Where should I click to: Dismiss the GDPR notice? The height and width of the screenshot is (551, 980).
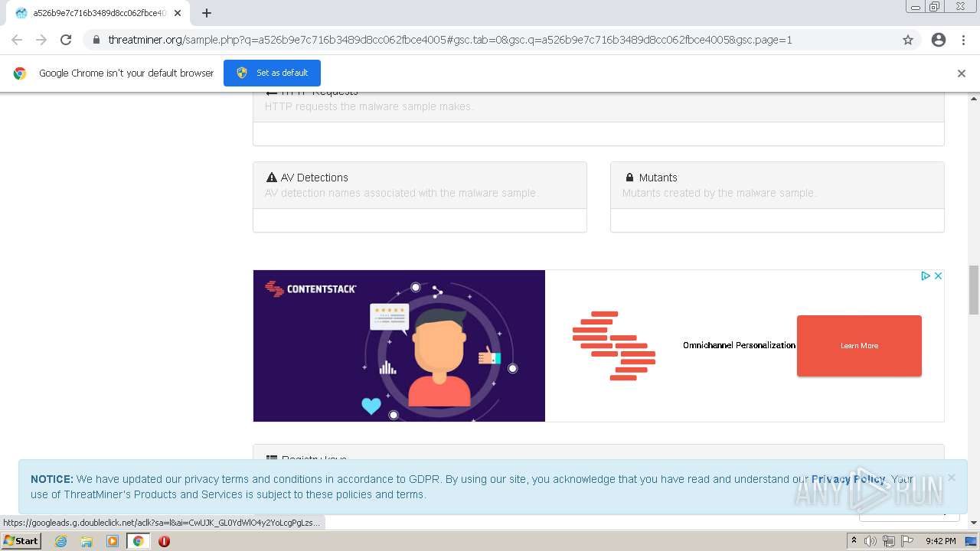pos(951,478)
